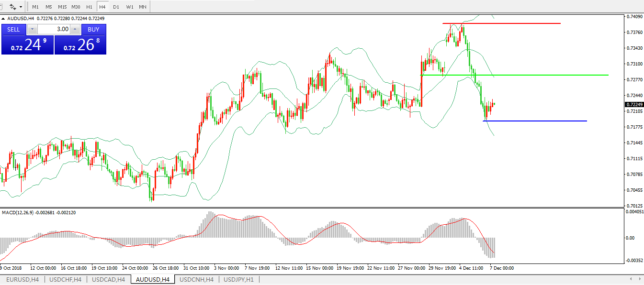Open the EURUSD,H4 chart tab
Viewport: 644px width, 285px height.
[x=22, y=279]
